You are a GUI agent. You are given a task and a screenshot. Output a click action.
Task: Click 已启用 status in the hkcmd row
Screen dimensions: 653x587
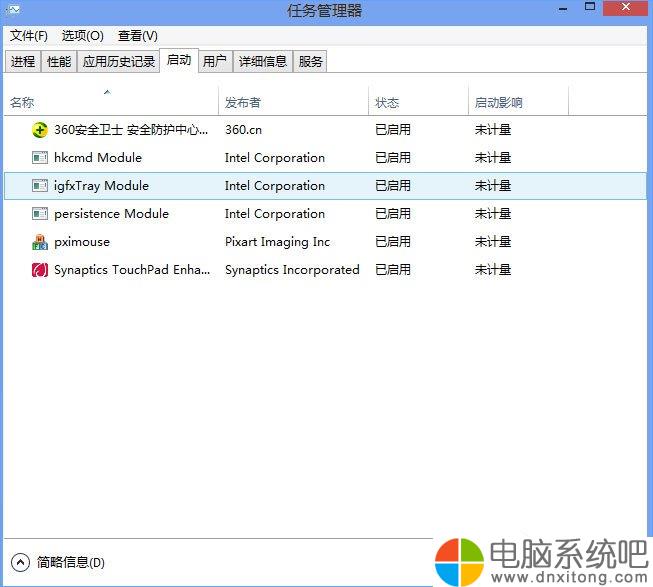(x=393, y=158)
